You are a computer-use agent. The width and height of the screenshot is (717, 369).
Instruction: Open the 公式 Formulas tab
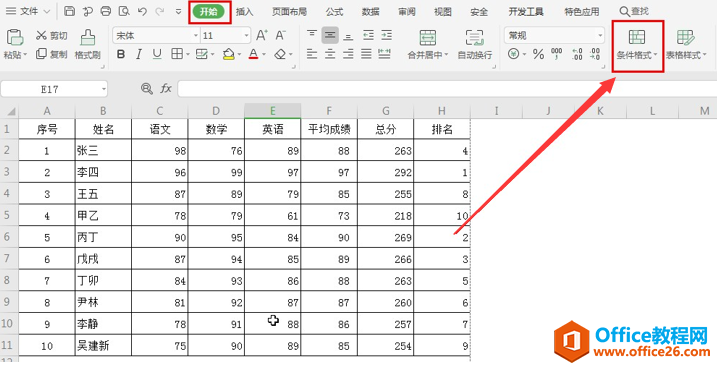tap(334, 12)
